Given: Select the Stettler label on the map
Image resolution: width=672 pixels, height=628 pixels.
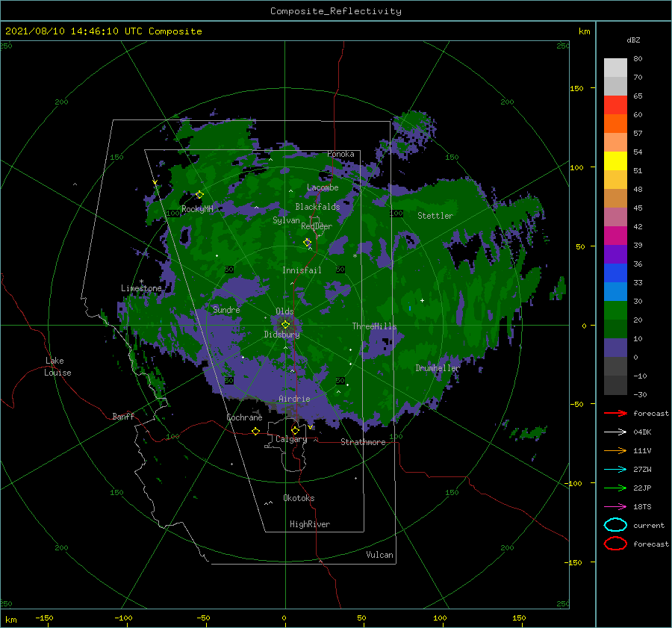Looking at the screenshot, I should point(435,216).
